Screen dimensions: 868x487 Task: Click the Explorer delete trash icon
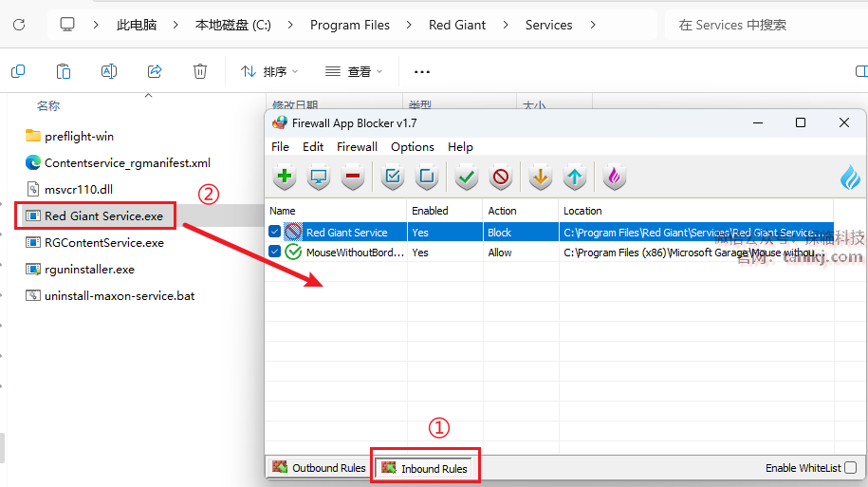pos(200,71)
